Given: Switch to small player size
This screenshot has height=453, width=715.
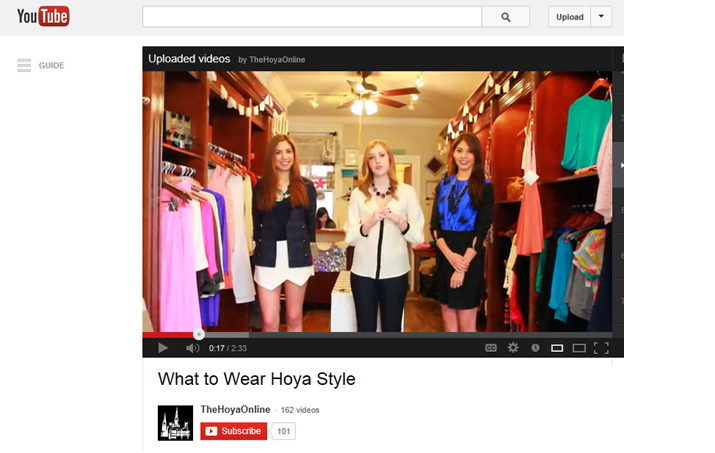Looking at the screenshot, I should tap(557, 348).
